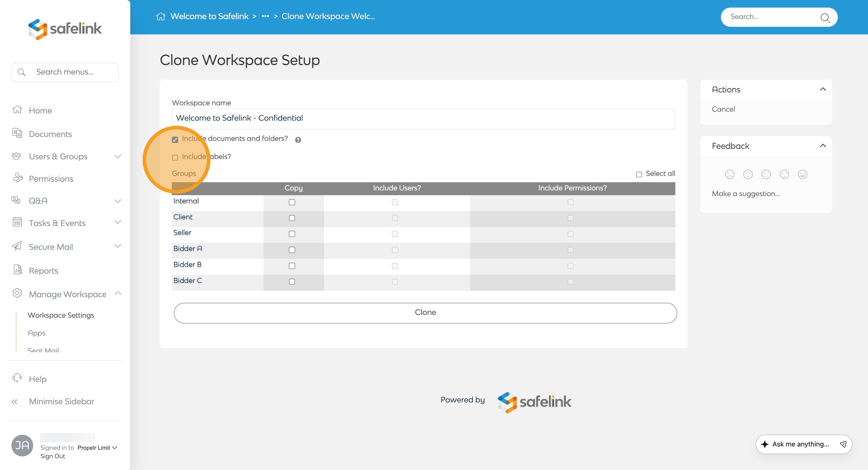Screen dimensions: 868x470
Task: Open Workspace Settings submenu item
Action: point(61,315)
